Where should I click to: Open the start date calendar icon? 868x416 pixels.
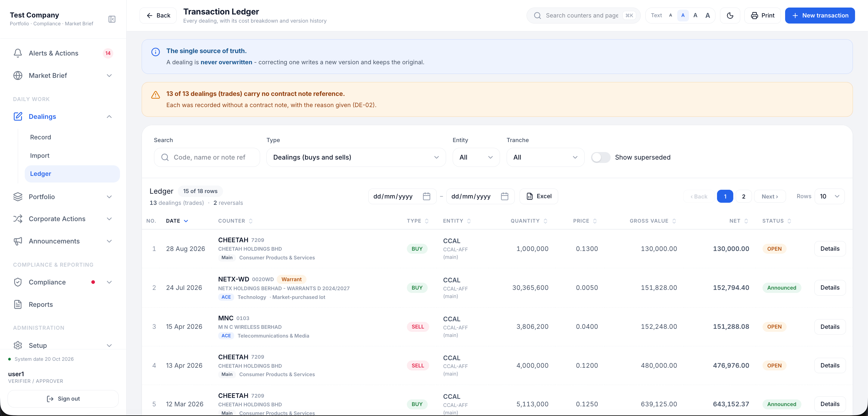click(426, 196)
